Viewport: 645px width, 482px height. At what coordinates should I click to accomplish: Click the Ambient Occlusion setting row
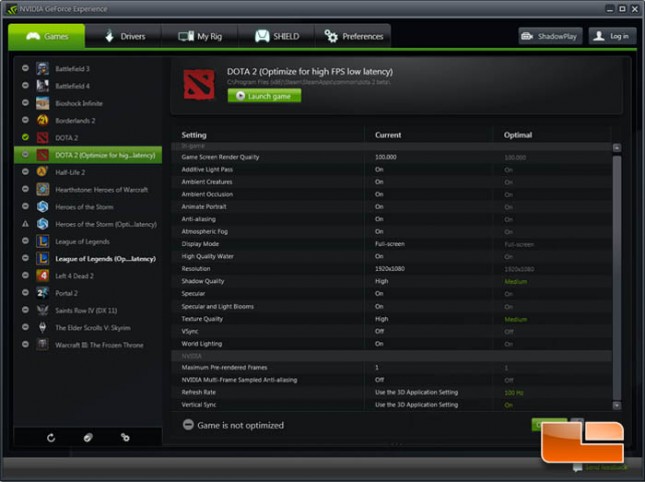391,194
